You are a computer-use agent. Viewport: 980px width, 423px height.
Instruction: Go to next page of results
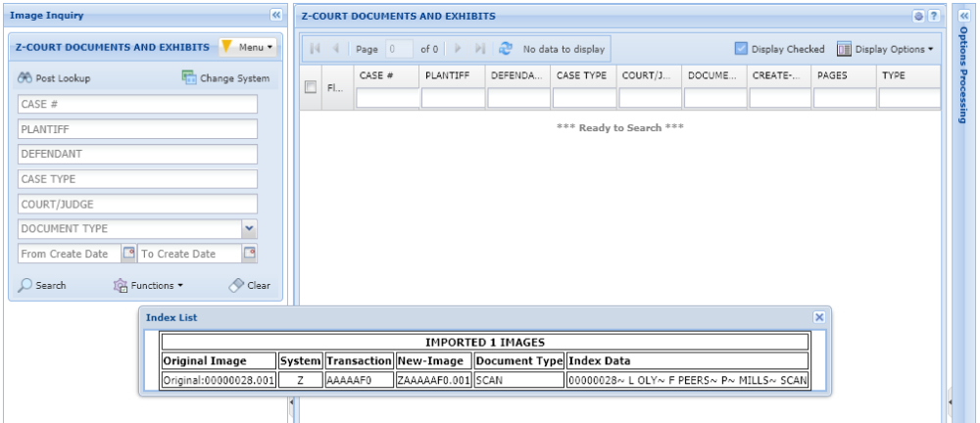click(x=458, y=49)
